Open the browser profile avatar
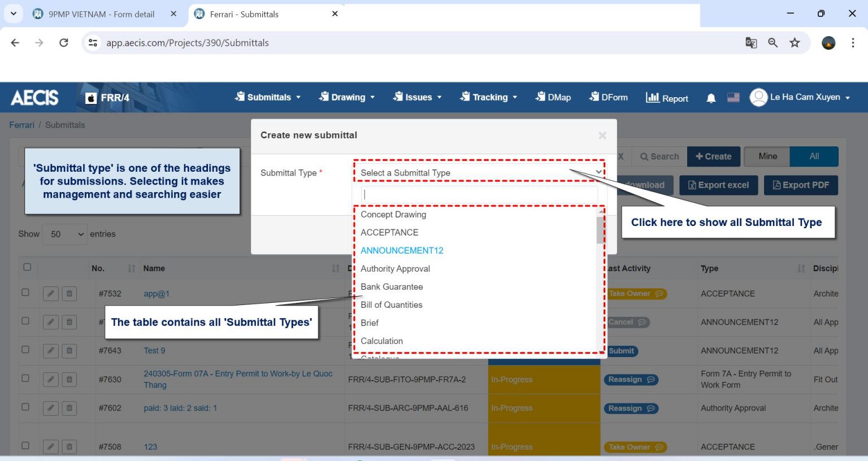Screen dimensions: 868x461 828,42
